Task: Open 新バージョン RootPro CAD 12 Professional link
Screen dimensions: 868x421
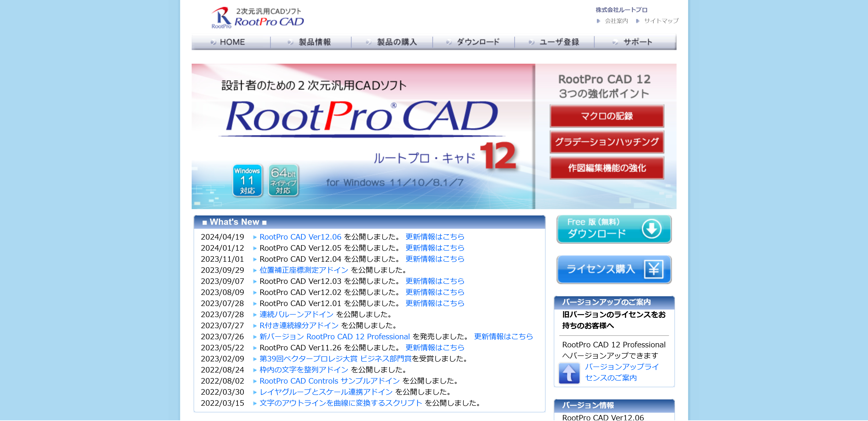Action: [x=335, y=337]
